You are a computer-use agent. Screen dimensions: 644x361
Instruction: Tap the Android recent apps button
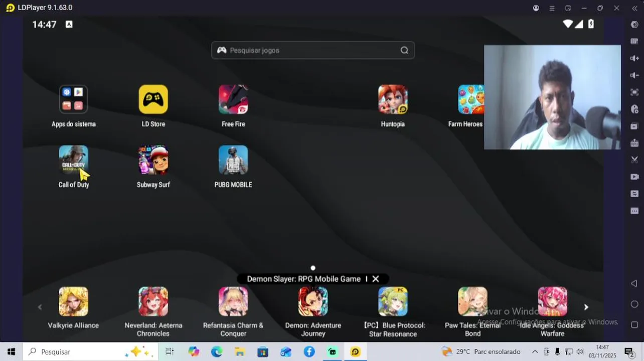click(634, 325)
